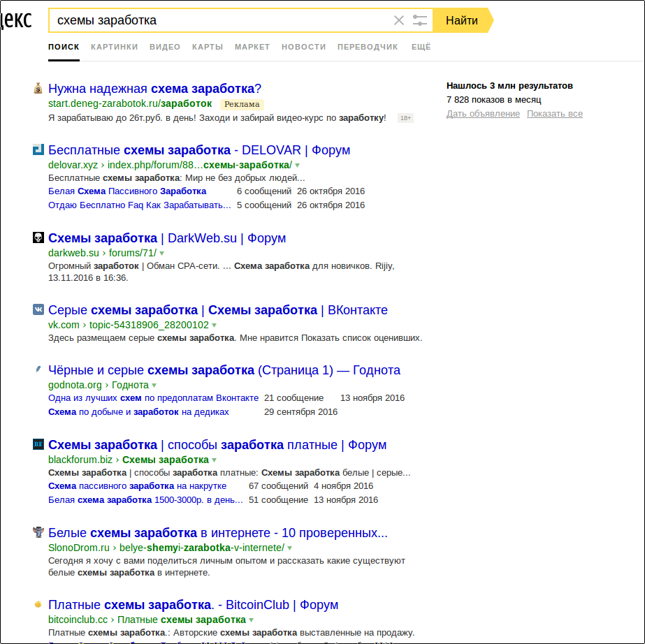The height and width of the screenshot is (644, 645).
Task: Open 'Платные схемы заработка. - BitcoinClub' result
Action: coord(194,605)
